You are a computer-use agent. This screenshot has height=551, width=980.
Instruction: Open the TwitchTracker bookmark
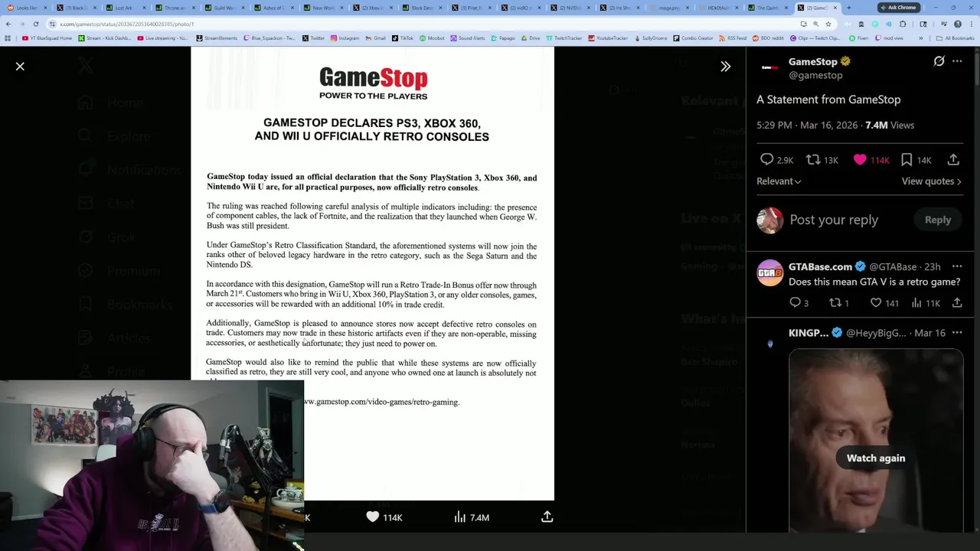coord(563,38)
